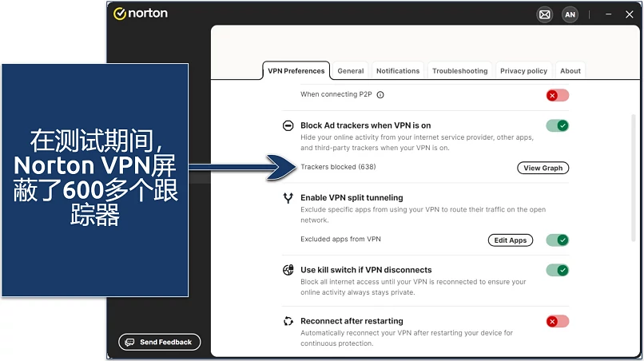
Task: Enable Reconnect after restarting toggle
Action: (x=558, y=321)
